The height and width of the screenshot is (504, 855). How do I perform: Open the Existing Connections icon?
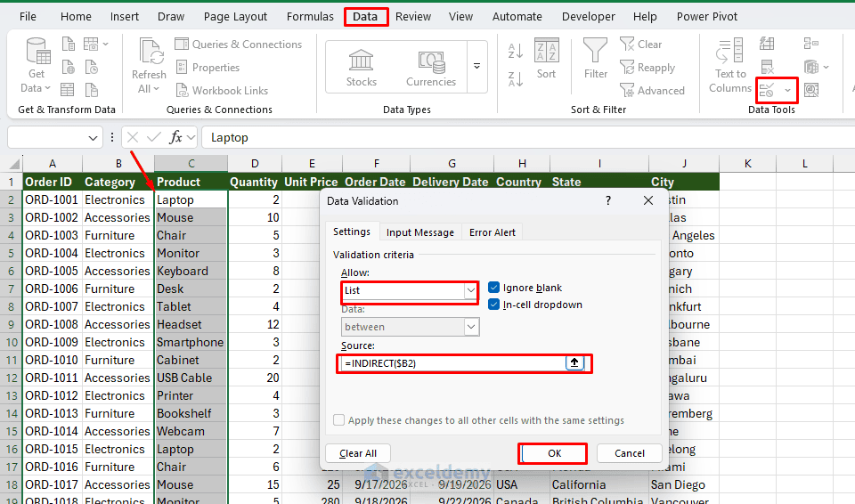pos(91,89)
